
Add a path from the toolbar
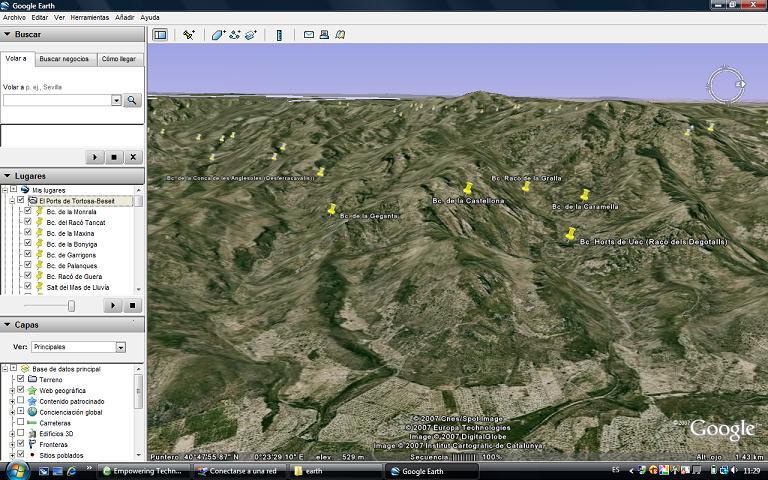[x=235, y=35]
